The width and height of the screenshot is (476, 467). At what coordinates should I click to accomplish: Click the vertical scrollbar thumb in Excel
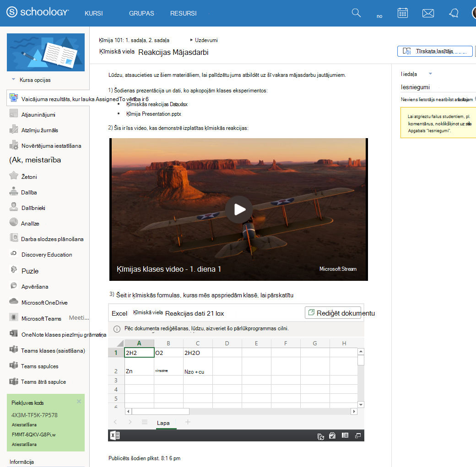click(361, 360)
